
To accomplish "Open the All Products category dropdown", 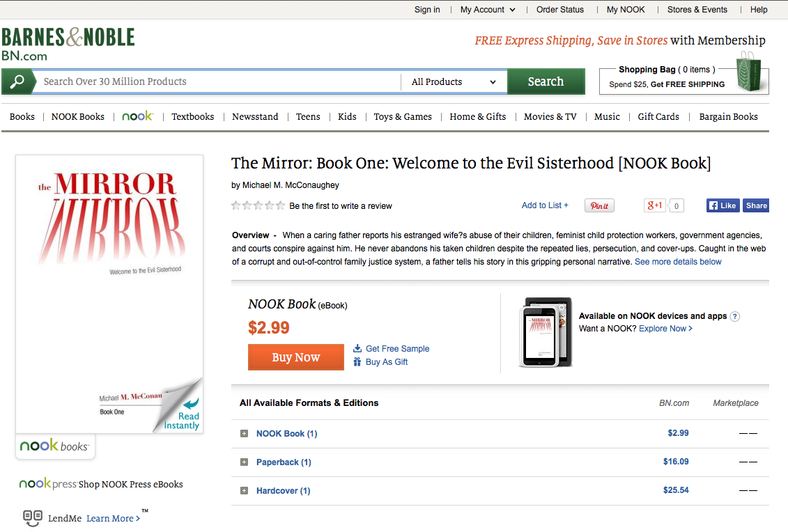I will click(454, 82).
